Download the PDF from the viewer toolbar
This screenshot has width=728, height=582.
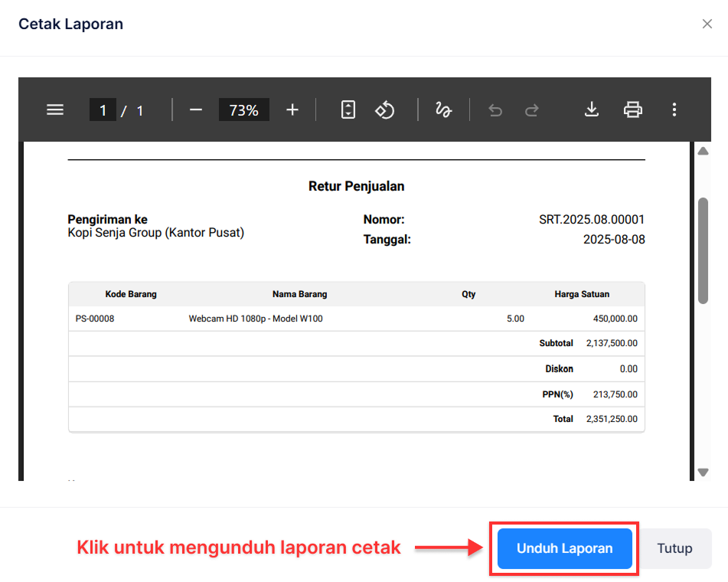(x=592, y=110)
